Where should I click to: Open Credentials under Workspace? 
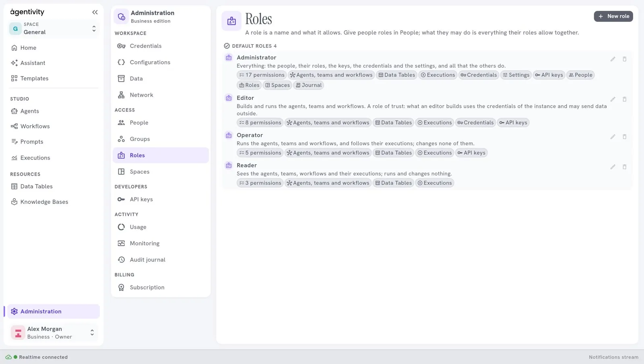point(161,46)
